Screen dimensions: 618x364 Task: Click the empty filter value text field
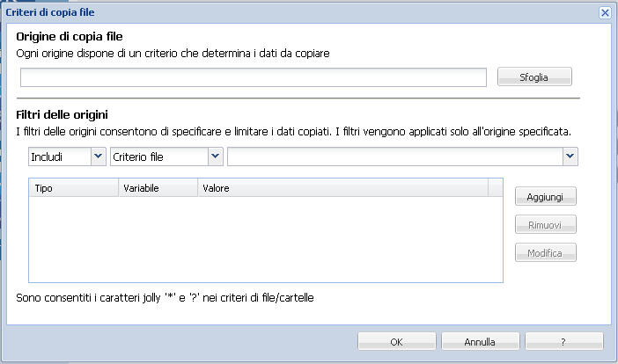[x=394, y=156]
